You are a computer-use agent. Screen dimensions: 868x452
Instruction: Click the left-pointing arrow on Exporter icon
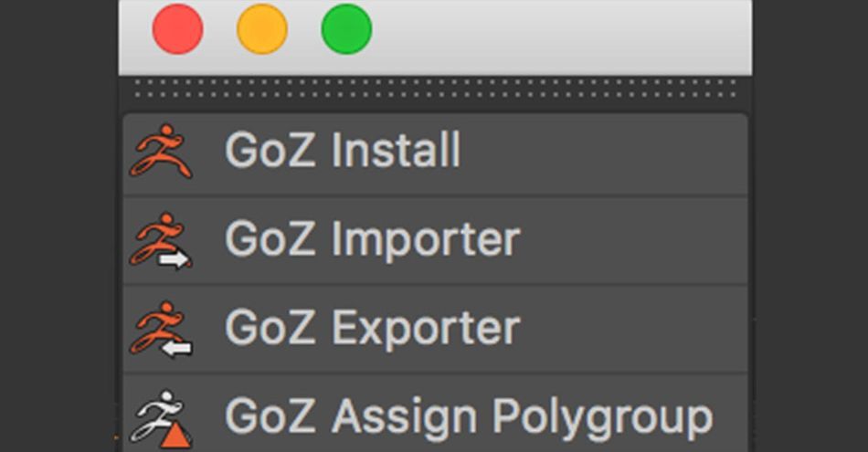[177, 348]
